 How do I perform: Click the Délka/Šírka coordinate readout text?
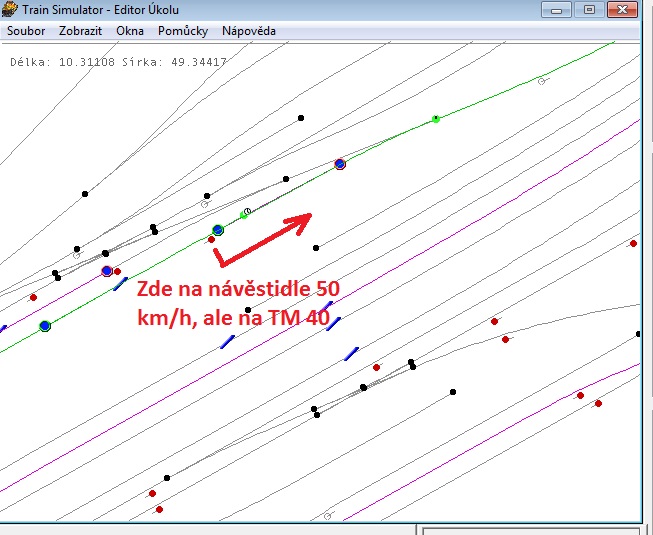click(118, 62)
